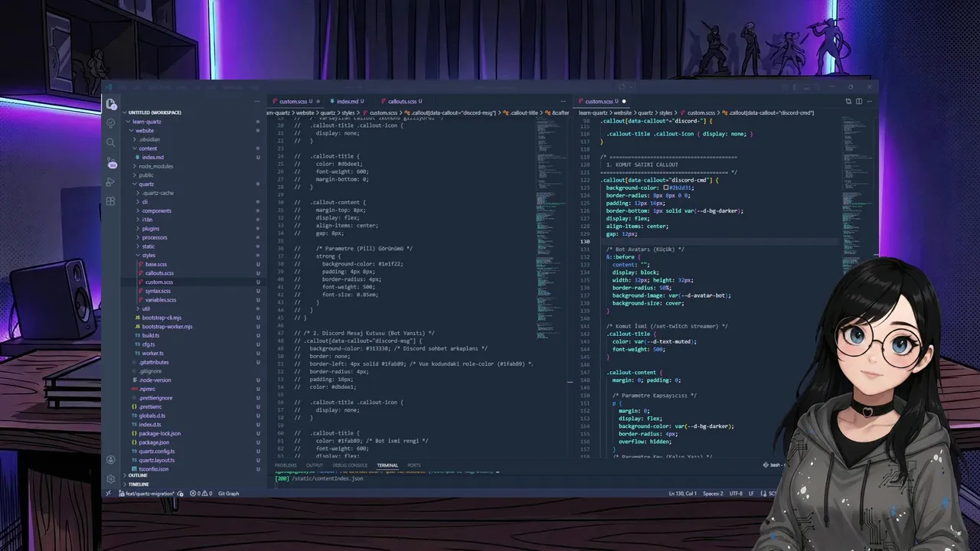Click Git Graph in status bar

pos(229,494)
